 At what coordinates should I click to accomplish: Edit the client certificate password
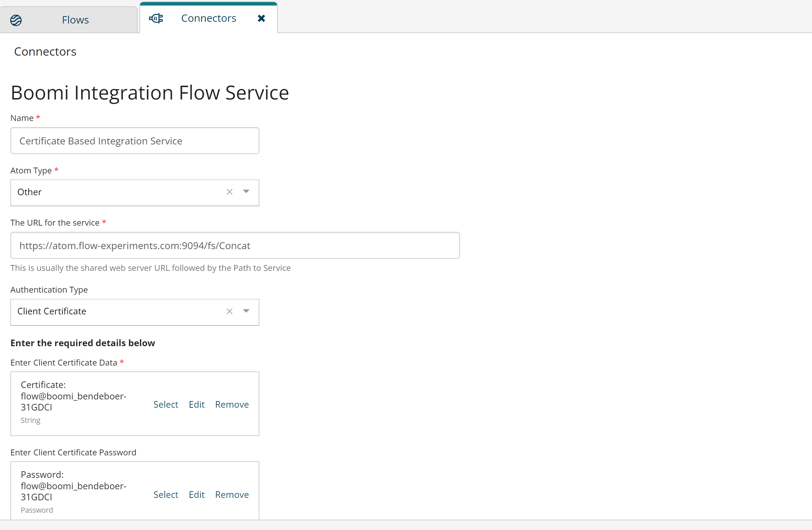click(196, 494)
